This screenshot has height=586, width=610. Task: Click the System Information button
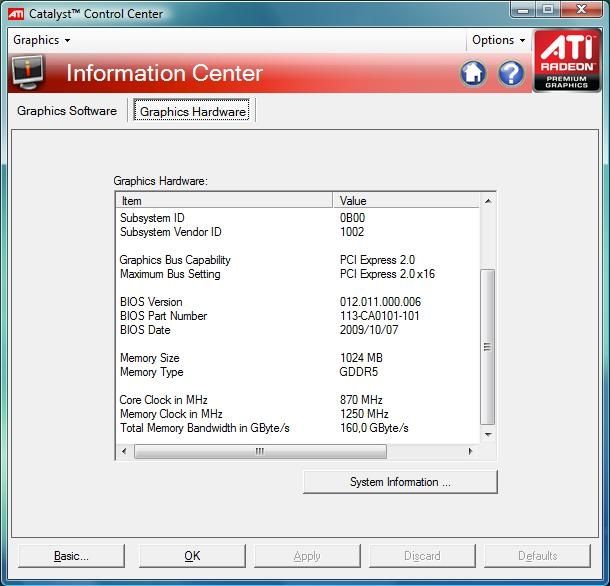pyautogui.click(x=400, y=482)
